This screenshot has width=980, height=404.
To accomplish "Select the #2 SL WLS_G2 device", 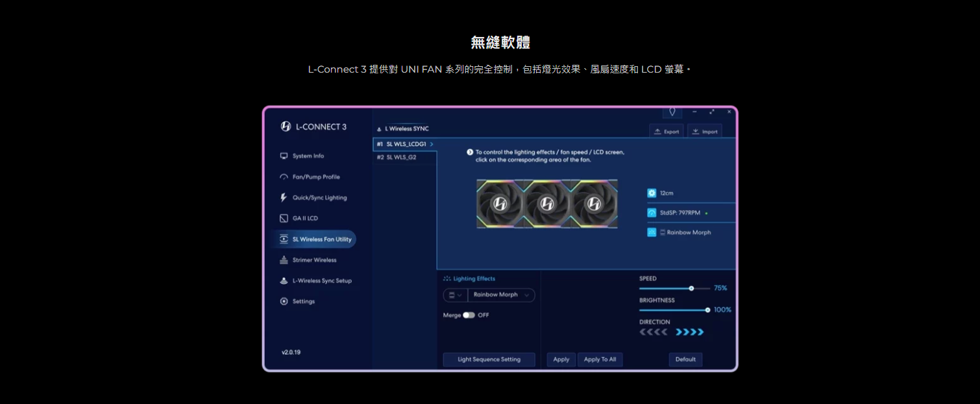I will pyautogui.click(x=397, y=158).
